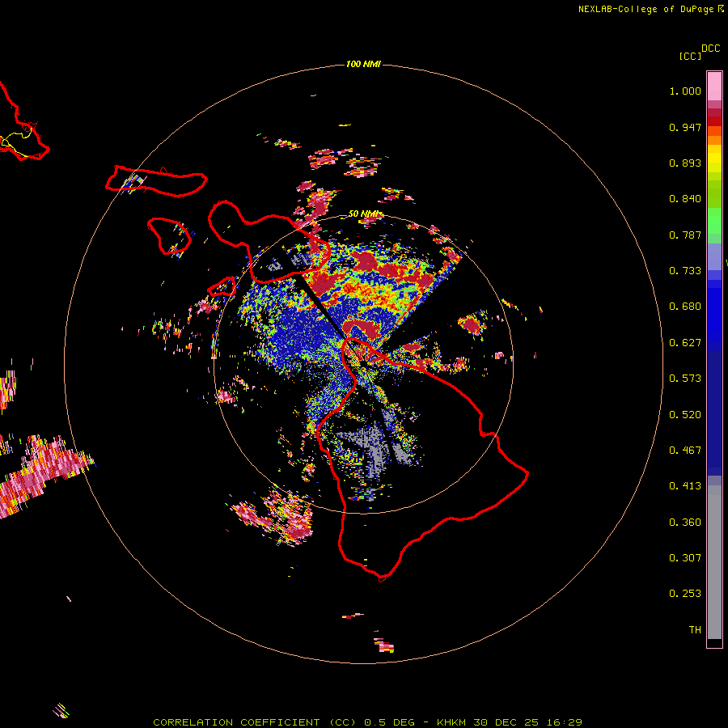Select the 0.733 scale value
The height and width of the screenshot is (728, 728).
pos(685,271)
